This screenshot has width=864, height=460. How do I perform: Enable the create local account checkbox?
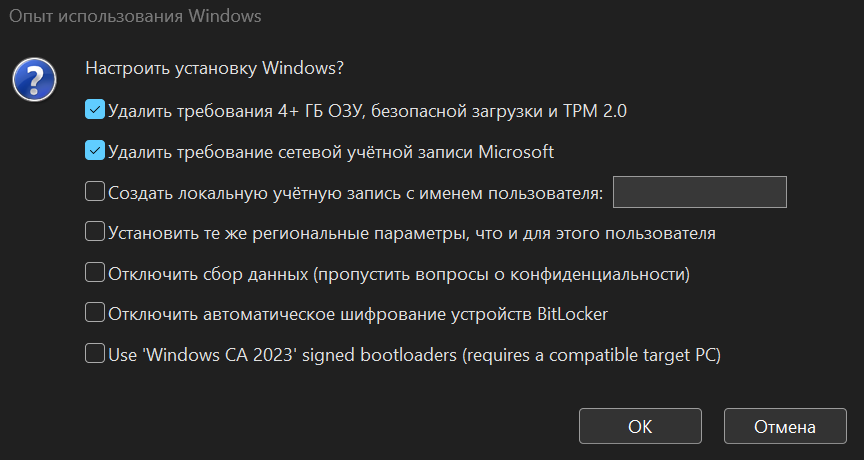point(95,191)
